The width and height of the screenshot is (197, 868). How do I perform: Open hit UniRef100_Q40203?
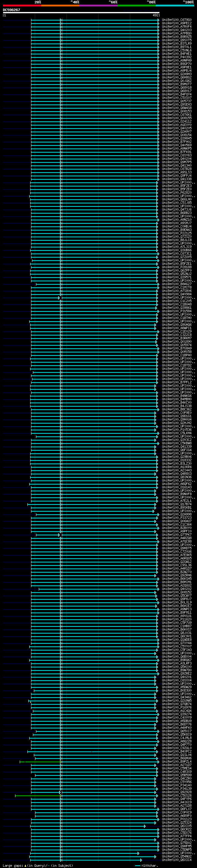tap(177, 30)
